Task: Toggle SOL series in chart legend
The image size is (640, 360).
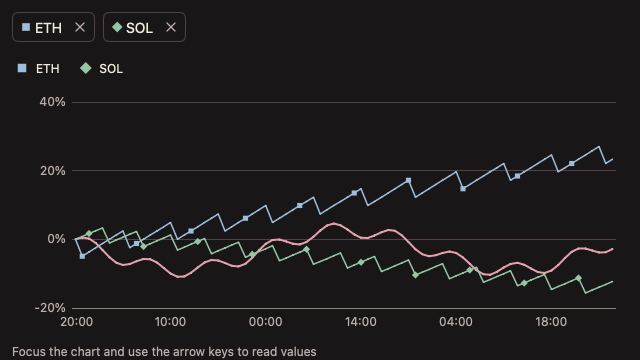Action: point(102,69)
